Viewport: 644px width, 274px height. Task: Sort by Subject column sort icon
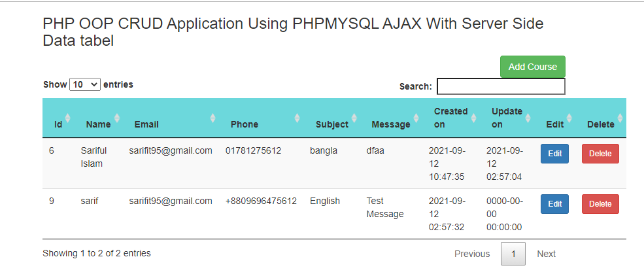point(354,118)
